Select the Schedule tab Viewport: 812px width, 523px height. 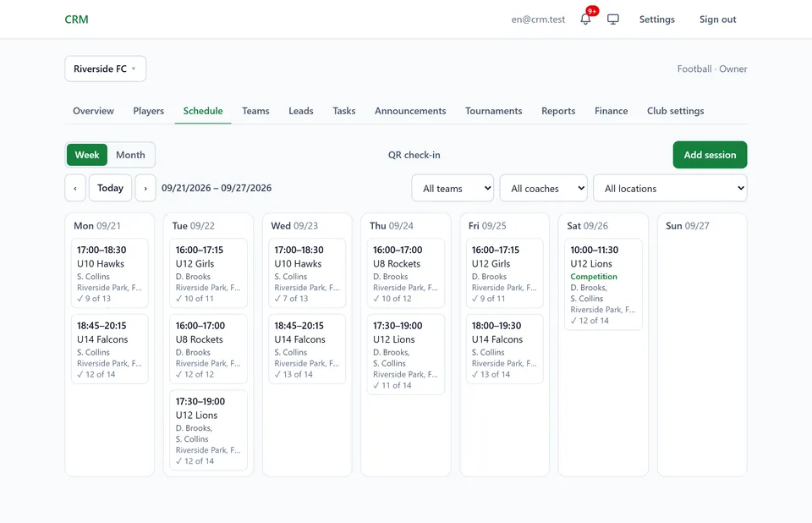[203, 111]
